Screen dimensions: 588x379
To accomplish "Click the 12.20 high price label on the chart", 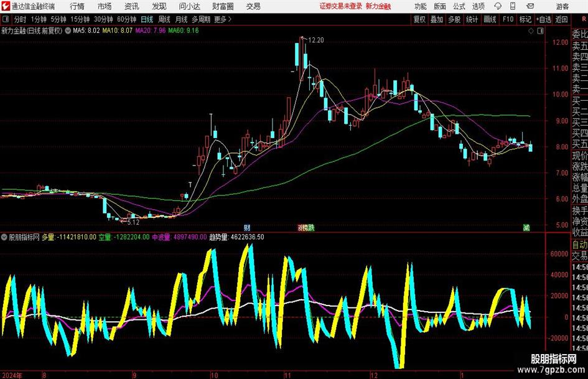I will [x=315, y=40].
